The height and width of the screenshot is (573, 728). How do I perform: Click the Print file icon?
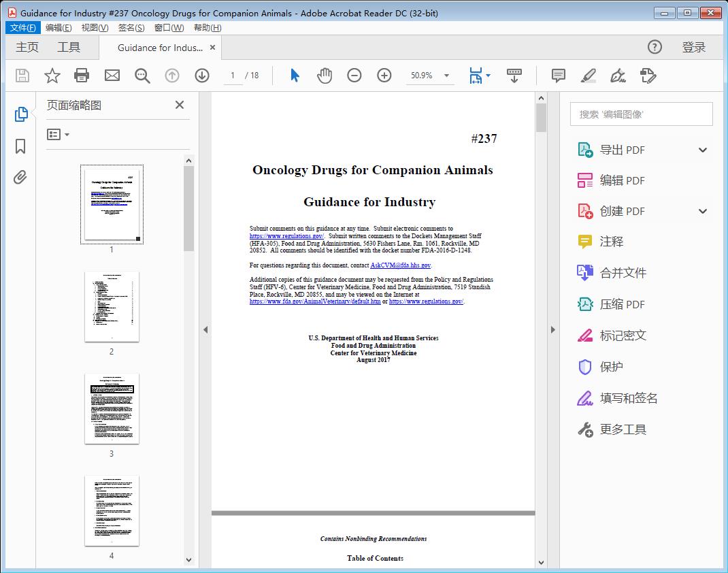pyautogui.click(x=82, y=76)
